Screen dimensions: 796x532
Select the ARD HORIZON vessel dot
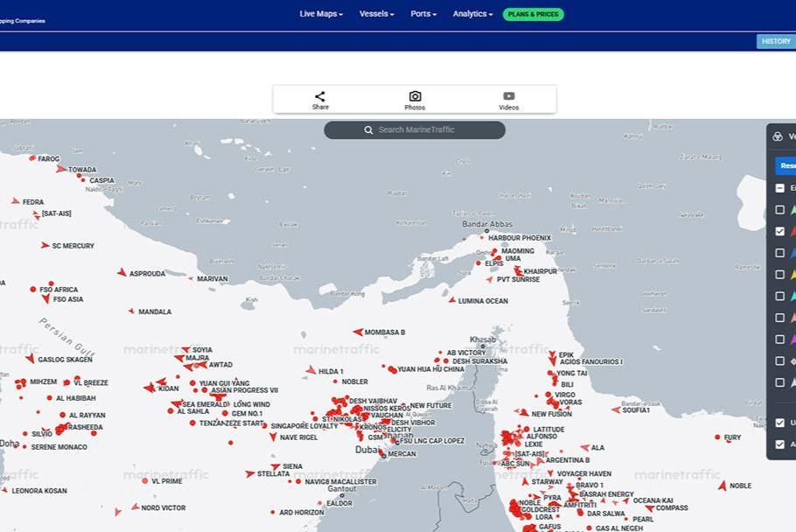273,512
